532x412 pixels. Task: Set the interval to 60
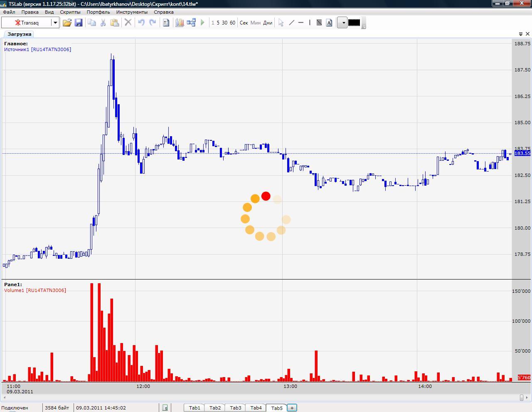point(232,23)
